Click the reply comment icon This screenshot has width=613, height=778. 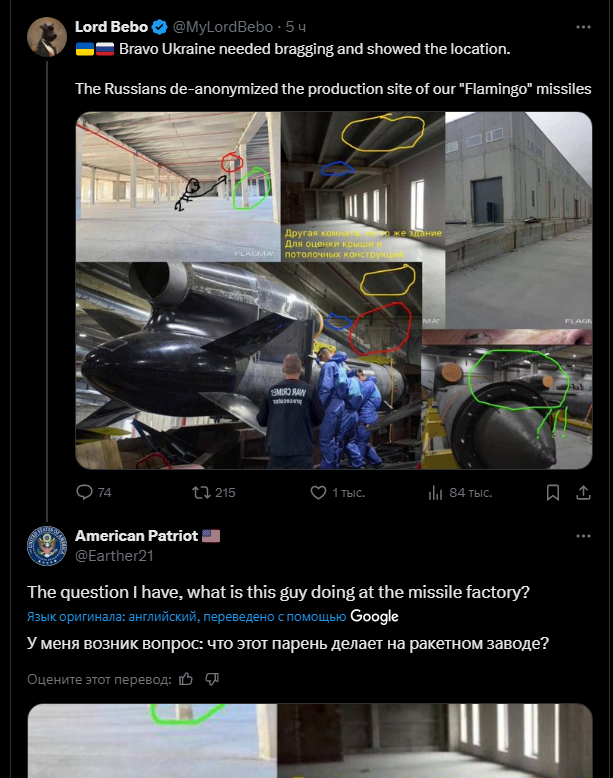85,492
